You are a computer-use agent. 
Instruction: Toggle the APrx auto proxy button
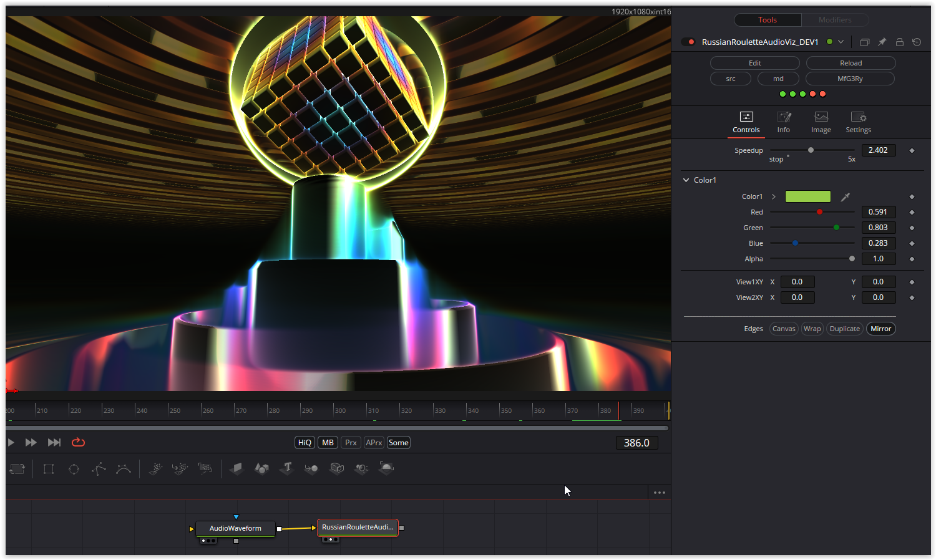[374, 443]
